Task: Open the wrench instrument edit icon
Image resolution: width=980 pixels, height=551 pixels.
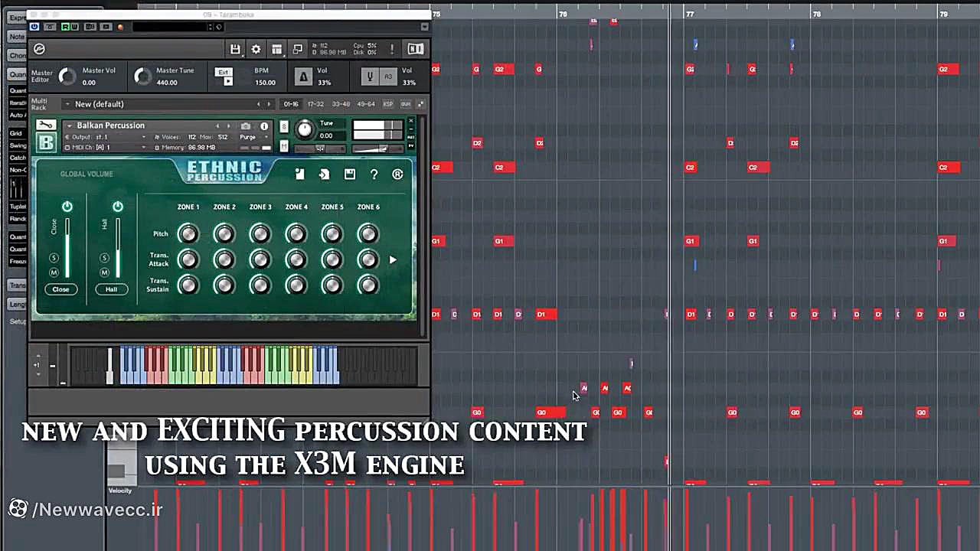Action: point(46,126)
